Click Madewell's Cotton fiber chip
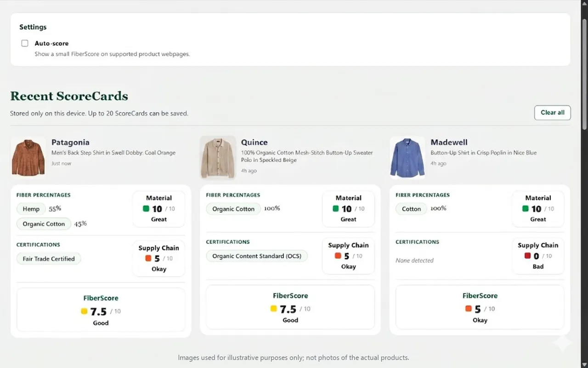This screenshot has height=368, width=588. click(x=411, y=209)
